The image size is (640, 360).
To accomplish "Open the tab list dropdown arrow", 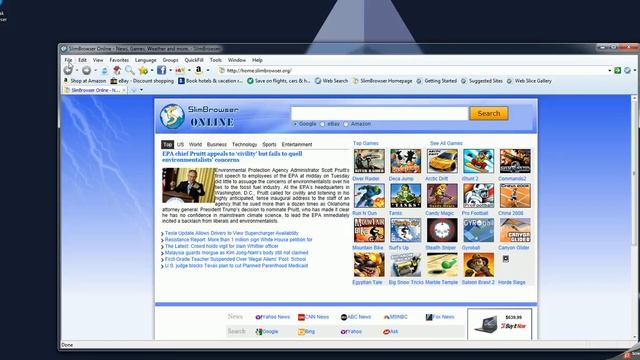I will click(x=142, y=90).
